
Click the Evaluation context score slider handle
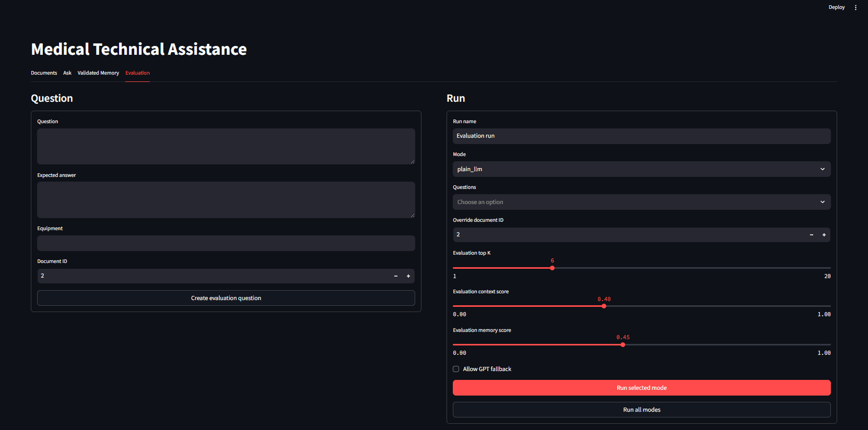(x=604, y=306)
